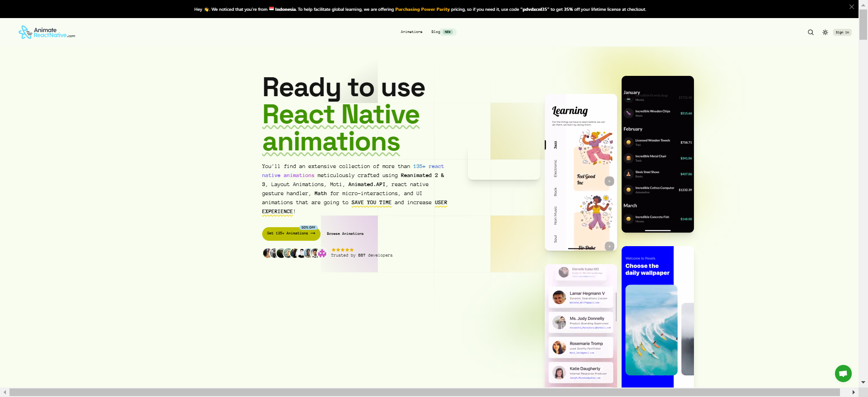
Task: Toggle the light/dark theme sun icon
Action: (x=825, y=32)
